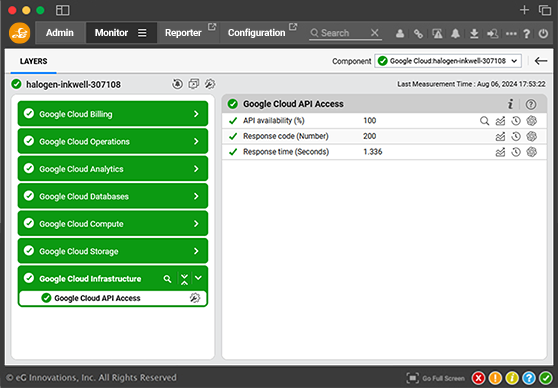Click the value 1.336

(373, 152)
